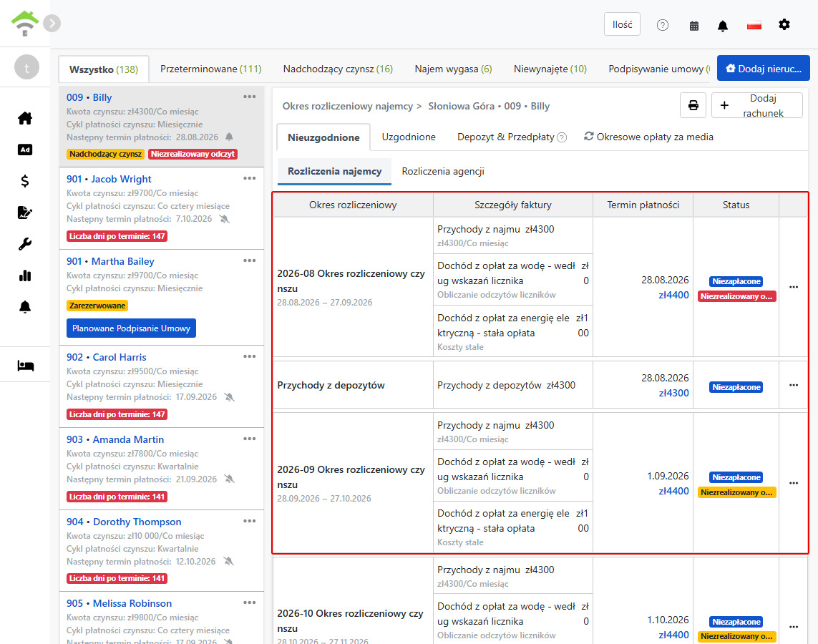Toggle muted bell for Jacob Wright

click(224, 219)
